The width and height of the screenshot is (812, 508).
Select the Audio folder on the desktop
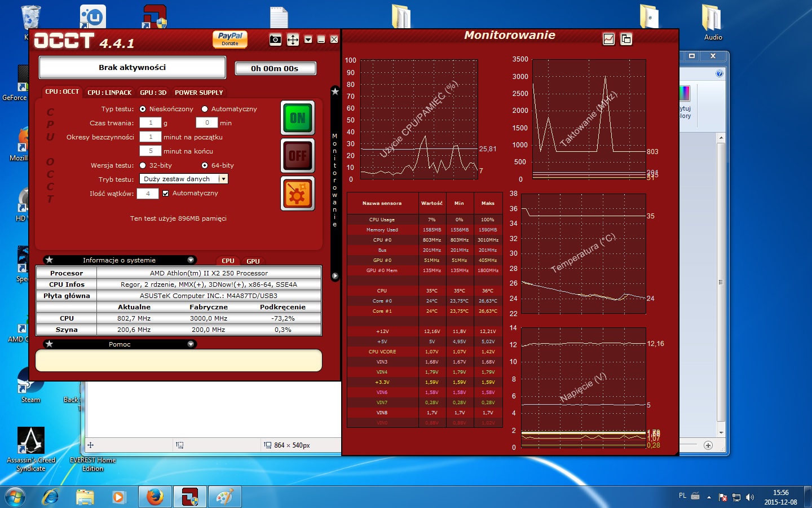pyautogui.click(x=713, y=22)
